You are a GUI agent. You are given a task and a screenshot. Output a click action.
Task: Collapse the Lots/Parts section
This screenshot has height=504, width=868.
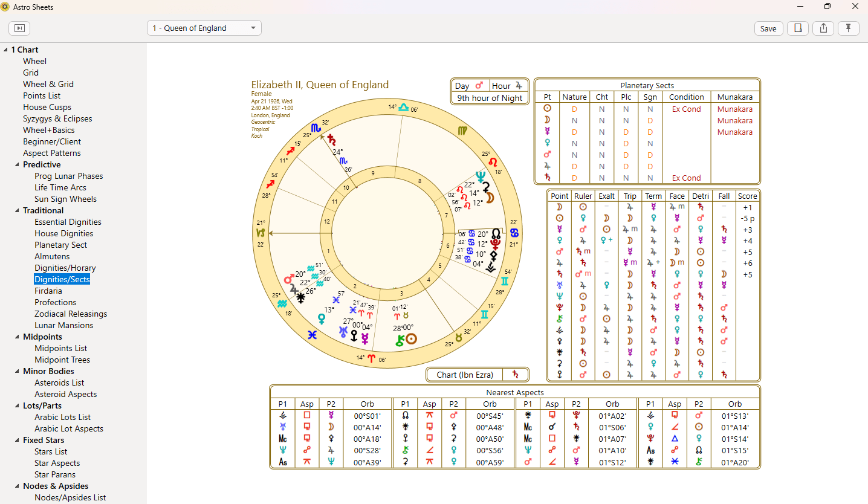[x=17, y=405]
